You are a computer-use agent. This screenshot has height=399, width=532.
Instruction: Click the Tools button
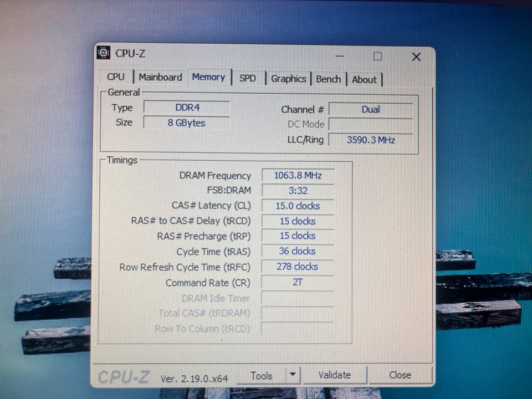pyautogui.click(x=261, y=376)
